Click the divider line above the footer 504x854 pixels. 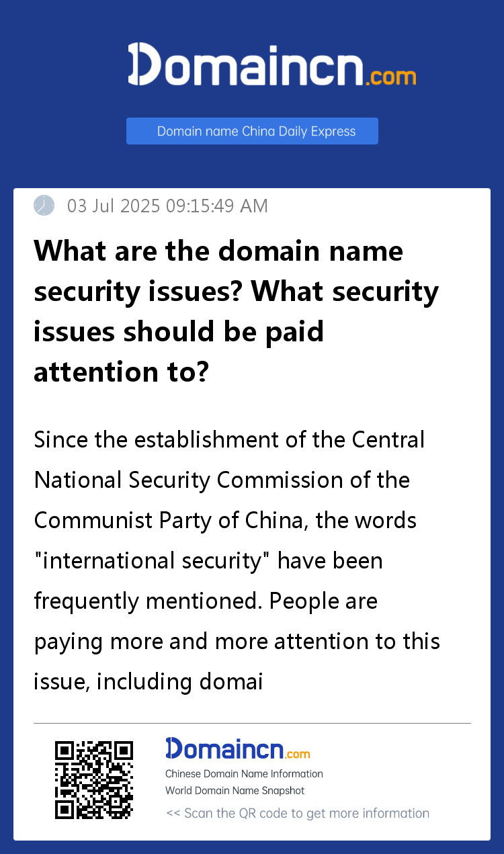[x=252, y=724]
